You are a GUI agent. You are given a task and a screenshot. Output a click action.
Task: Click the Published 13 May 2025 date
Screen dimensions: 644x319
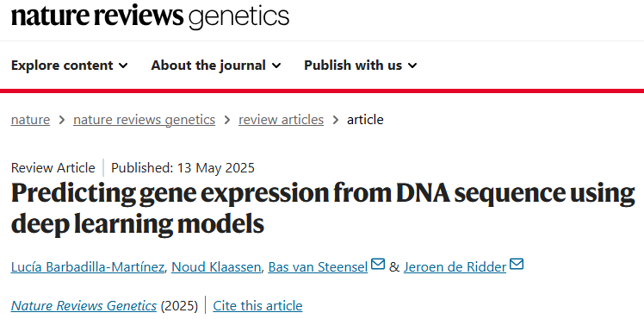[x=183, y=168]
